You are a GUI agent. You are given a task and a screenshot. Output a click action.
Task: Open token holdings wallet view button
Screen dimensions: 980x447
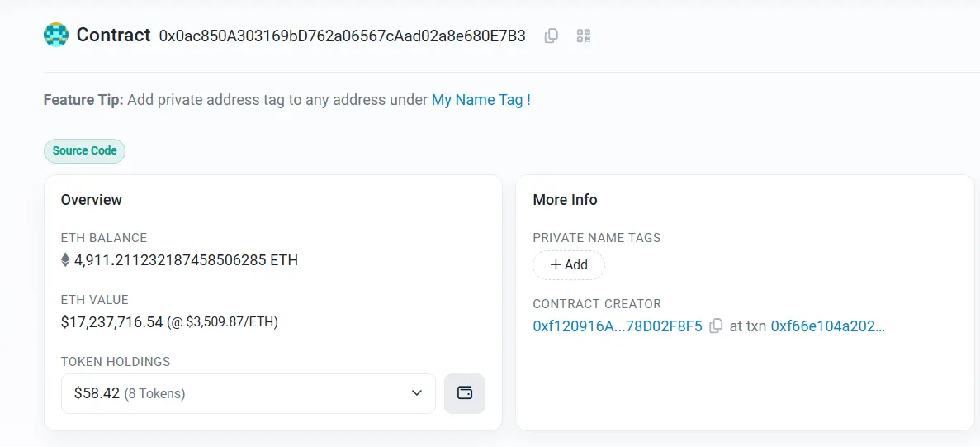coord(465,393)
